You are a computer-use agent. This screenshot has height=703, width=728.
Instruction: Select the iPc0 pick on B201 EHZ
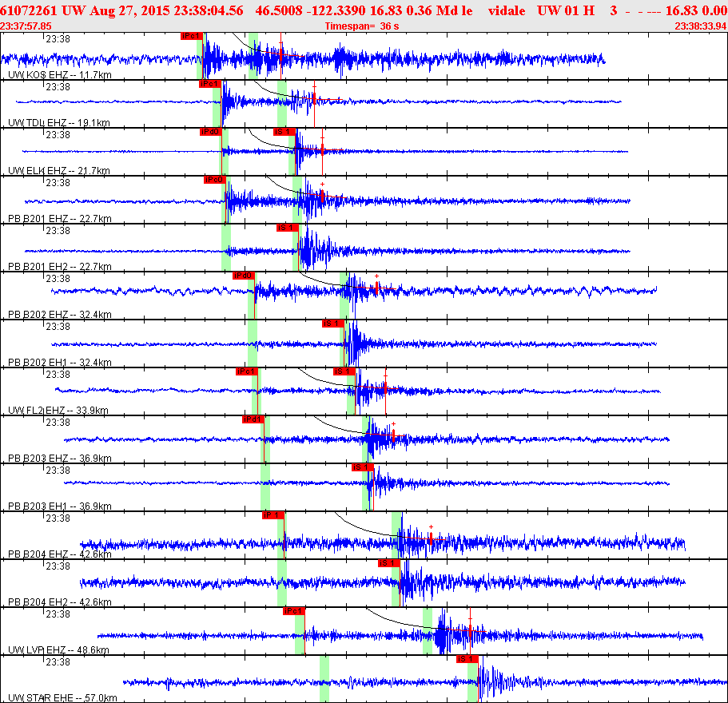[214, 180]
